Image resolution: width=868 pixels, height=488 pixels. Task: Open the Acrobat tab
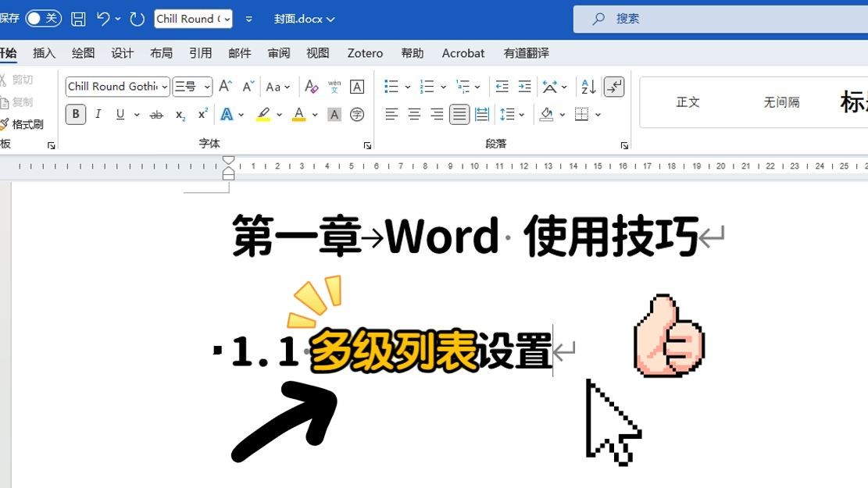[x=463, y=53]
